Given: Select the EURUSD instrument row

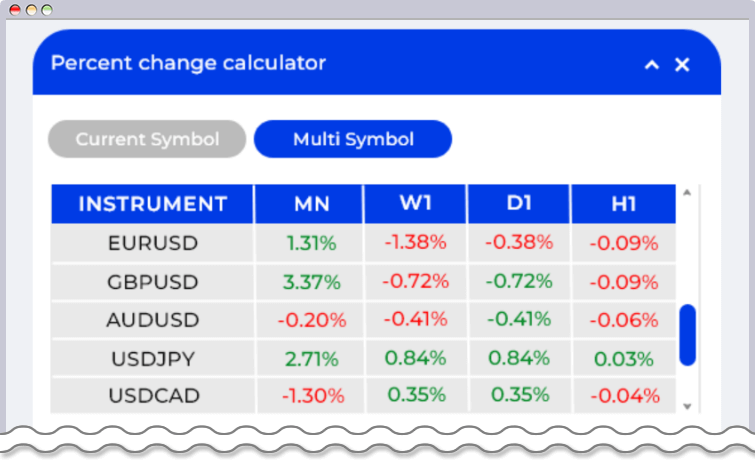Looking at the screenshot, I should [x=153, y=243].
